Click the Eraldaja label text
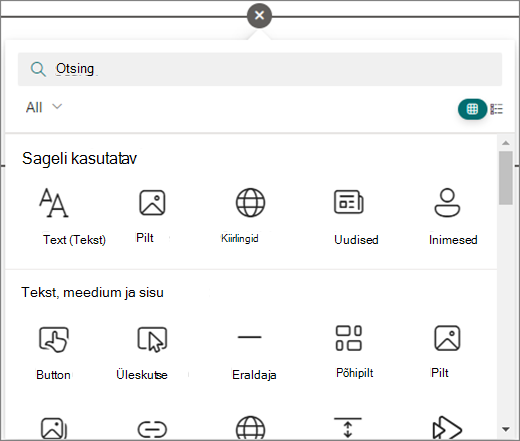520x441 pixels. 254,375
